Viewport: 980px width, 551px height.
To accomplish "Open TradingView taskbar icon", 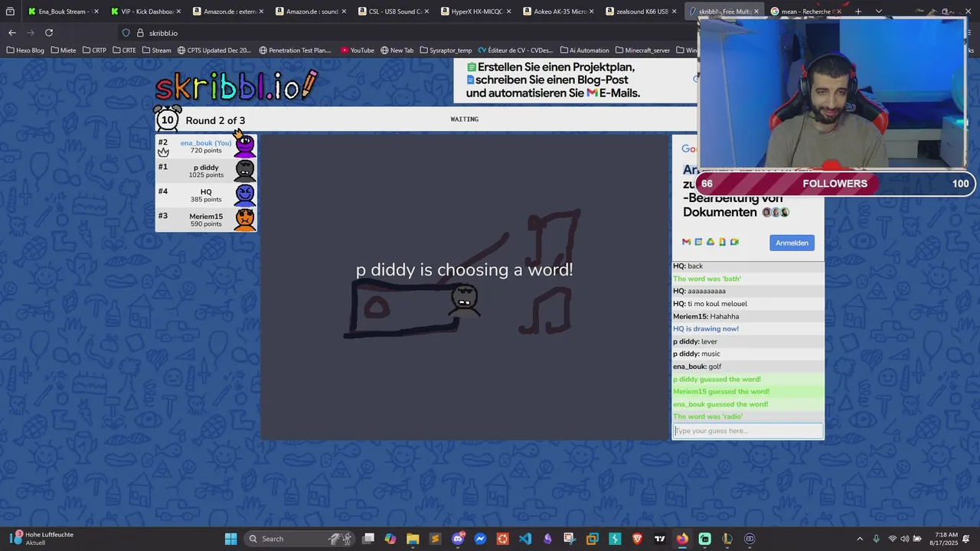I will [x=659, y=539].
